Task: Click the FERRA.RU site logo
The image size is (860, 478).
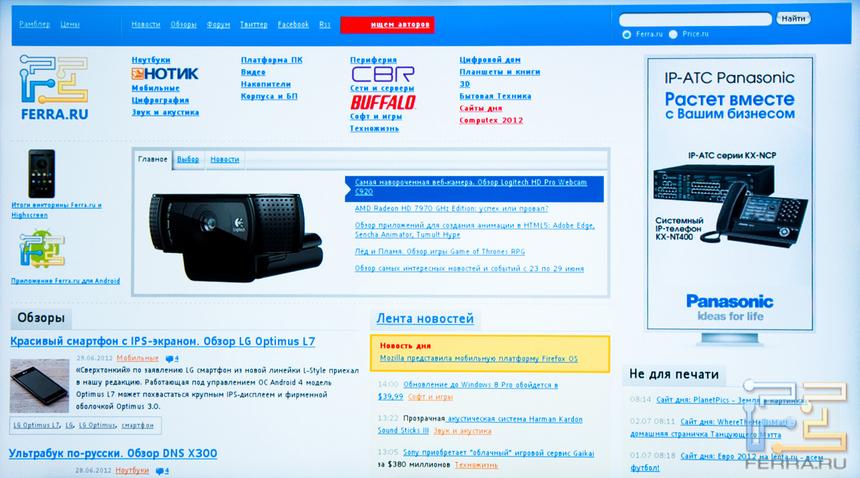Action: coord(54,88)
